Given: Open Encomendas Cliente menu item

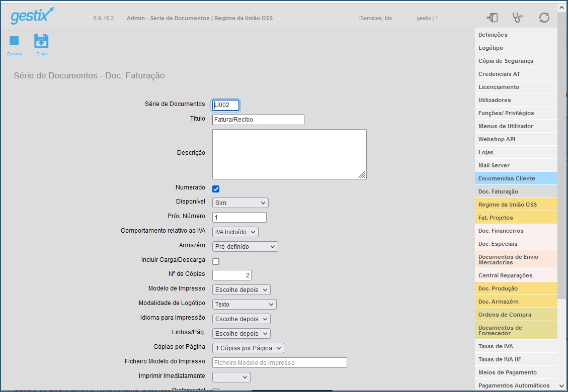Looking at the screenshot, I should point(516,178).
